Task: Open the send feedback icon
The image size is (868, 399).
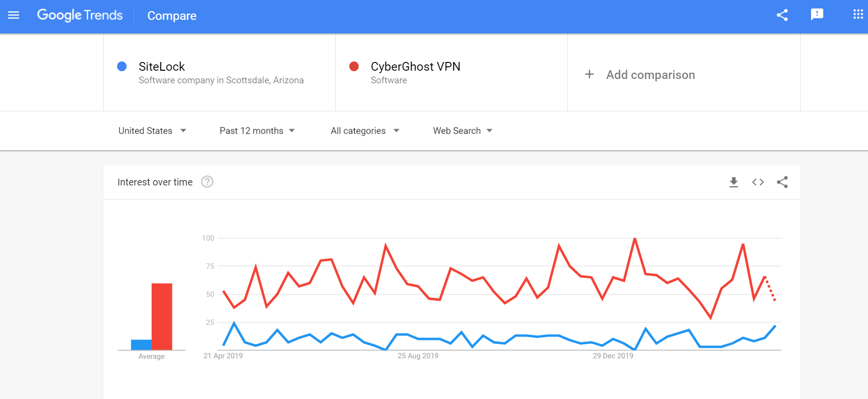Action: (x=817, y=15)
